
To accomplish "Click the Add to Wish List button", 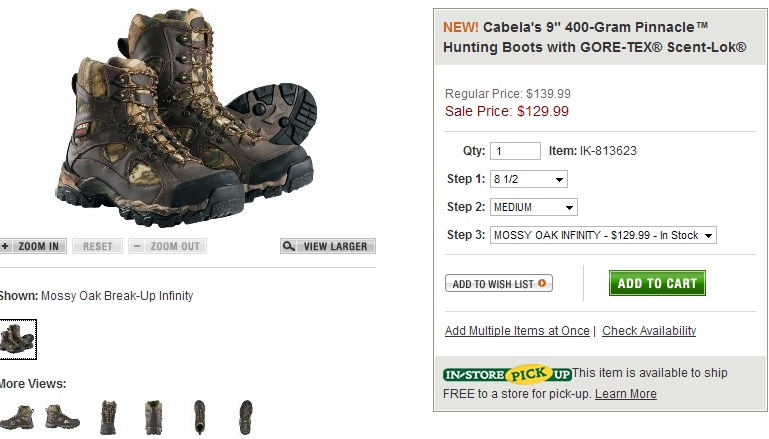I will point(499,284).
